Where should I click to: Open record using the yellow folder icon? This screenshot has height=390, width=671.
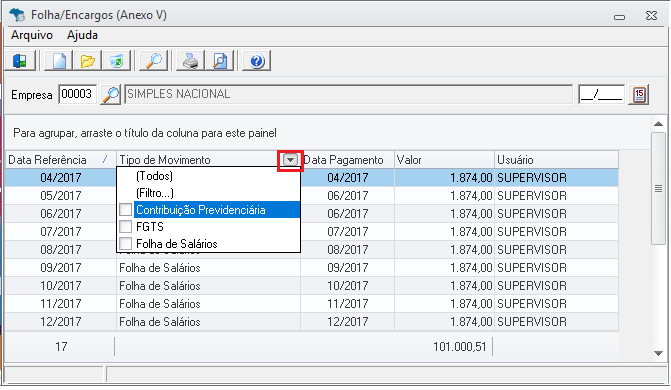click(x=87, y=61)
